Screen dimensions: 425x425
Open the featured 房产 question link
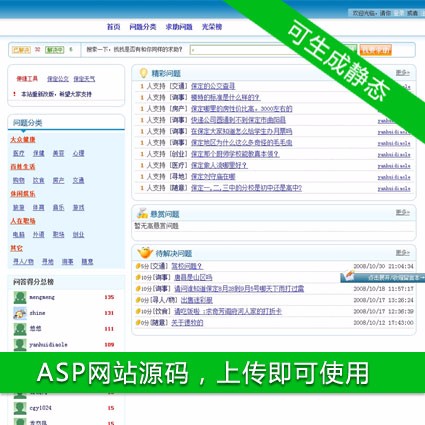click(242, 109)
